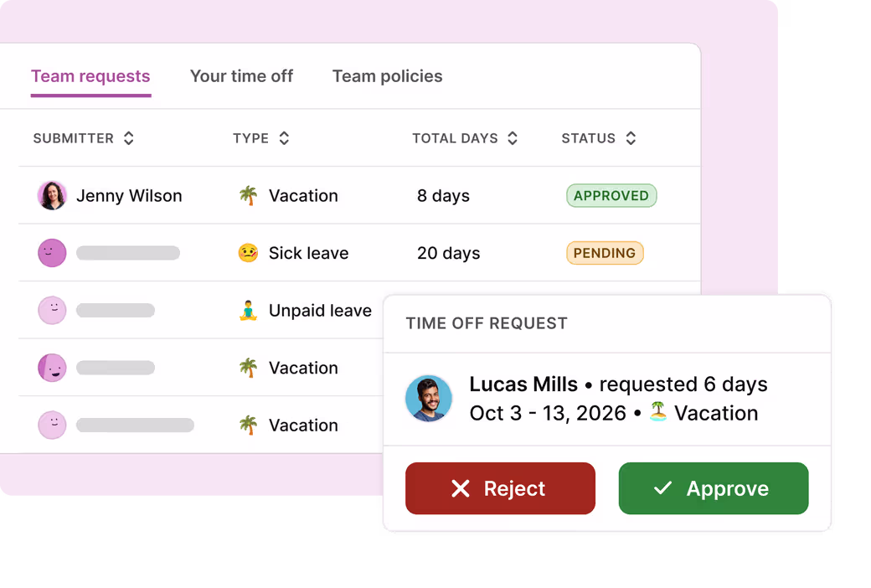Click the PENDING status badge
The height and width of the screenshot is (588, 871).
605,253
